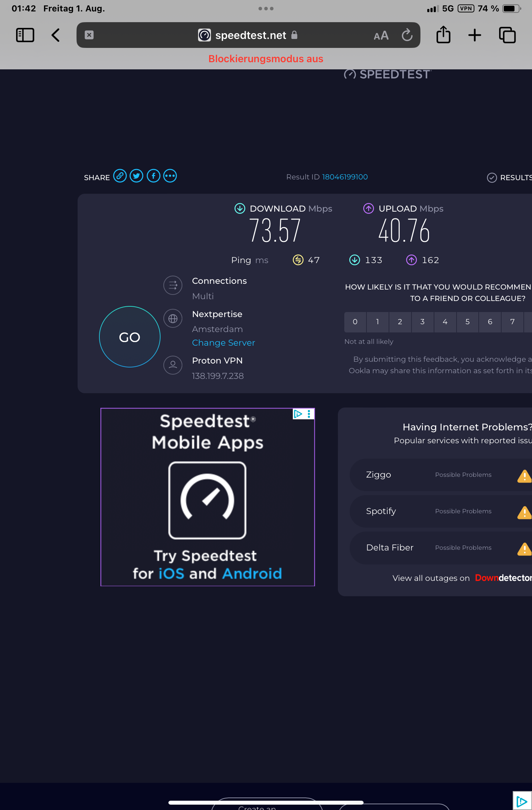532x810 pixels.
Task: Go back to the previous page
Action: (x=56, y=35)
